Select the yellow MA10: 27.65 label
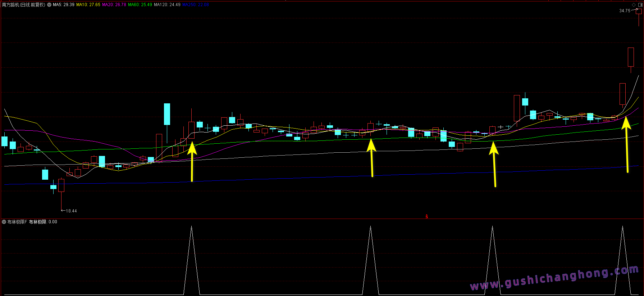The height and width of the screenshot is (296, 644). (x=88, y=5)
